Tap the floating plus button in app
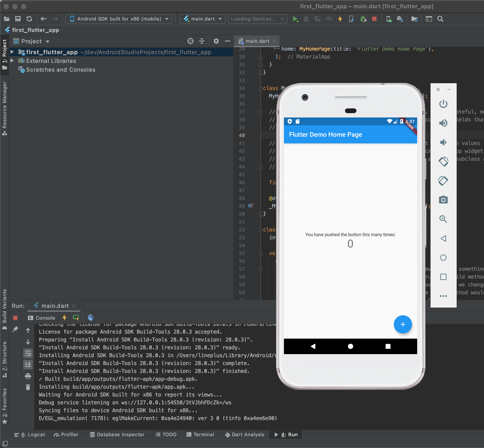Viewport: 484px width, 448px height. pyautogui.click(x=403, y=324)
